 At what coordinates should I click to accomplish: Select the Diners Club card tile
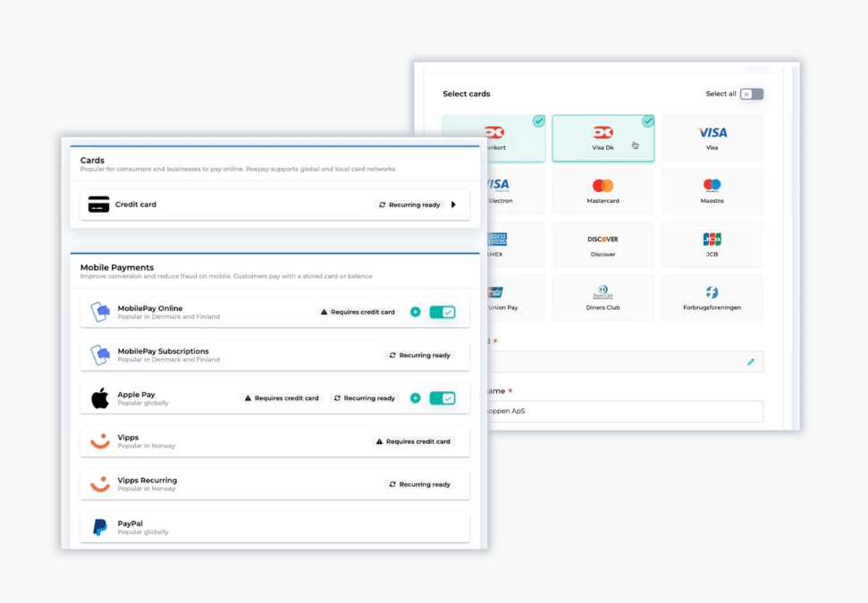tap(603, 298)
